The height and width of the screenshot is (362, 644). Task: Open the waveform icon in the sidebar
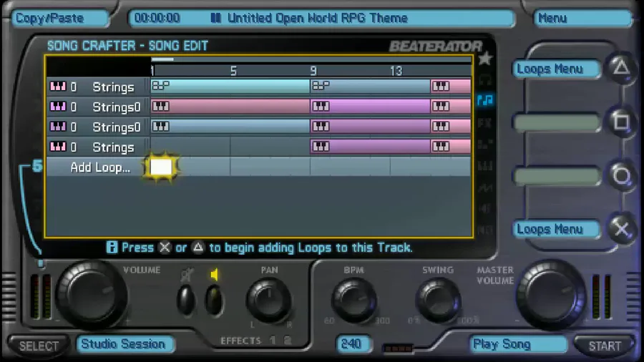pyautogui.click(x=485, y=187)
